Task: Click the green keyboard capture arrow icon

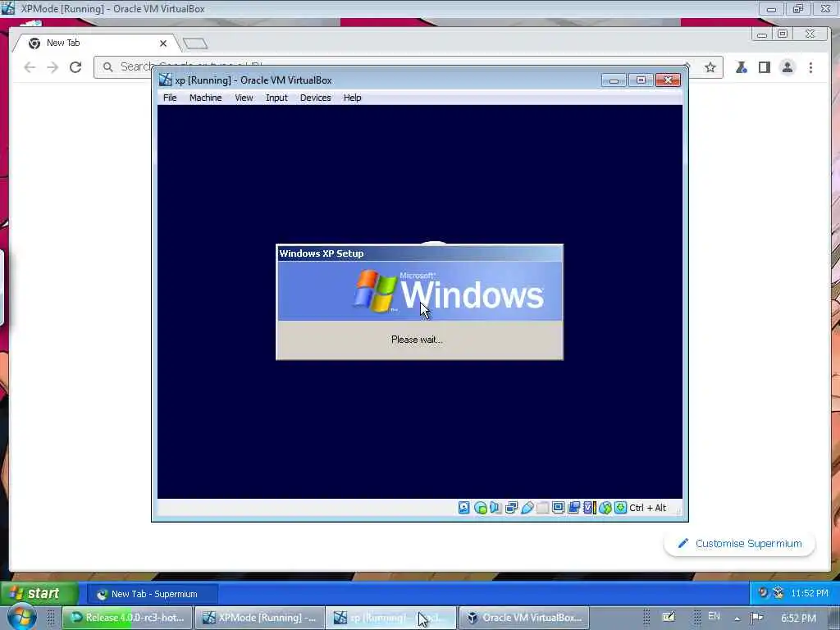Action: (x=620, y=507)
